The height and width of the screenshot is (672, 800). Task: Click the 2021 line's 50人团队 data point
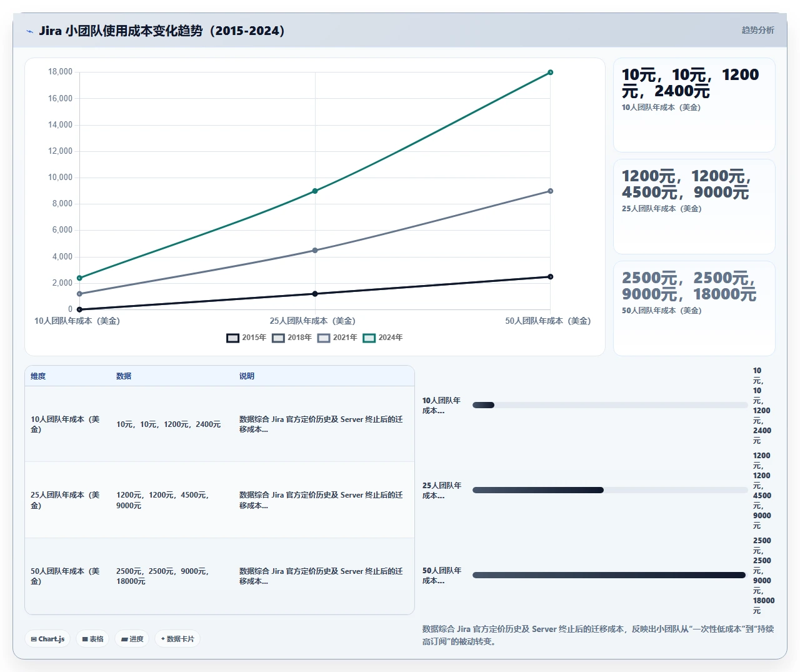[550, 191]
